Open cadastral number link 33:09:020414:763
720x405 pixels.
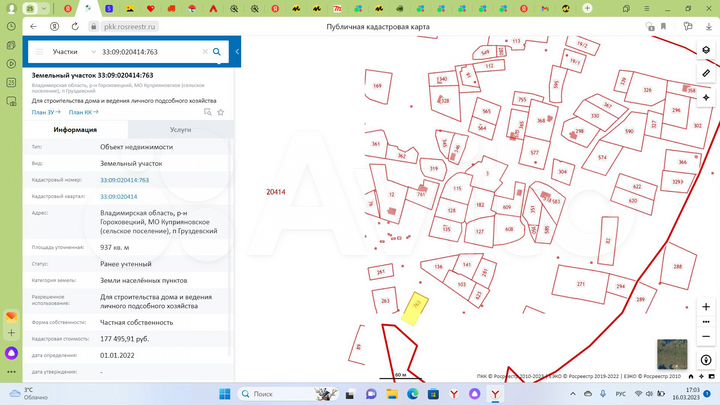[124, 180]
